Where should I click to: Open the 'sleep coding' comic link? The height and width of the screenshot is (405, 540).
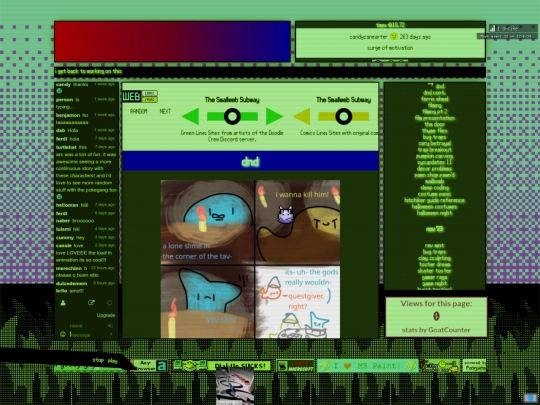point(435,188)
